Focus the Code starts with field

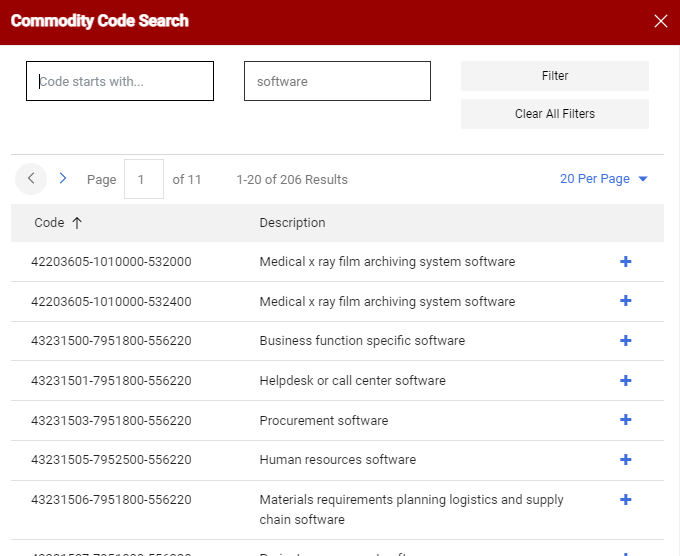[120, 81]
